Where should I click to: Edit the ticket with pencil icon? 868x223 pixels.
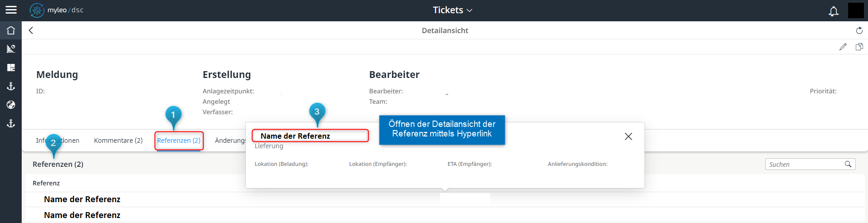click(x=843, y=47)
